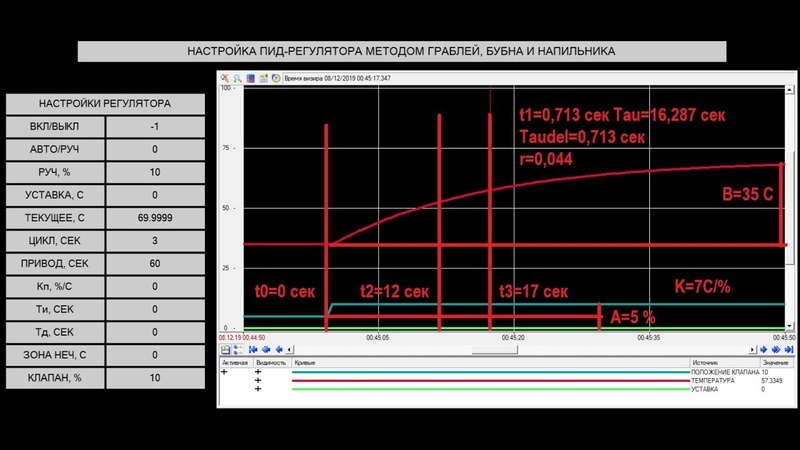Viewport: 800px width, 450px height.
Task: Jump to the end of the trend
Action: point(789,349)
